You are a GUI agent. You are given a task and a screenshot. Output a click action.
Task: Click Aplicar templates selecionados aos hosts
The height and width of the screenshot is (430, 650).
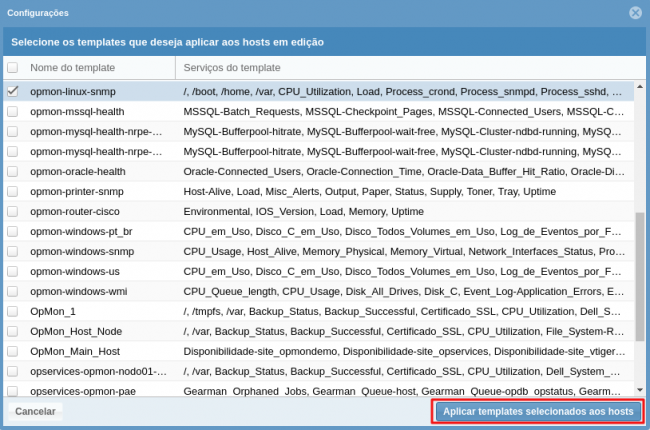[x=538, y=411]
